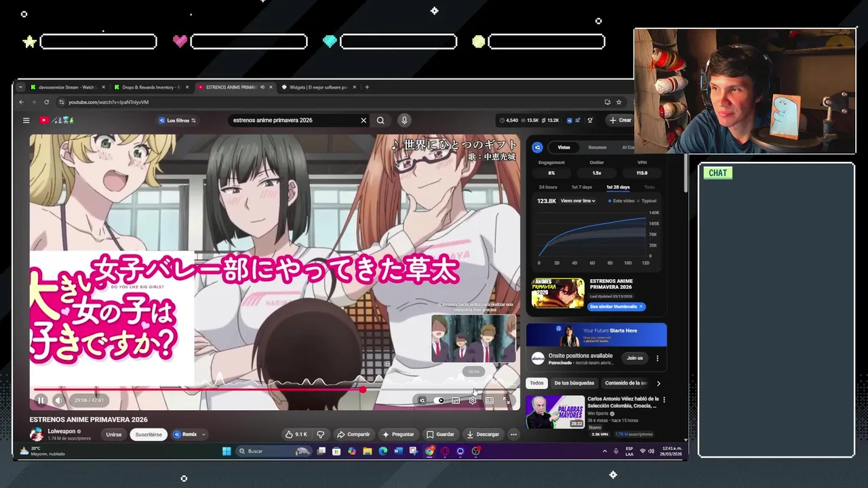Viewport: 868px width, 488px height.
Task: Switch to theater mode in the player
Action: coord(489,401)
